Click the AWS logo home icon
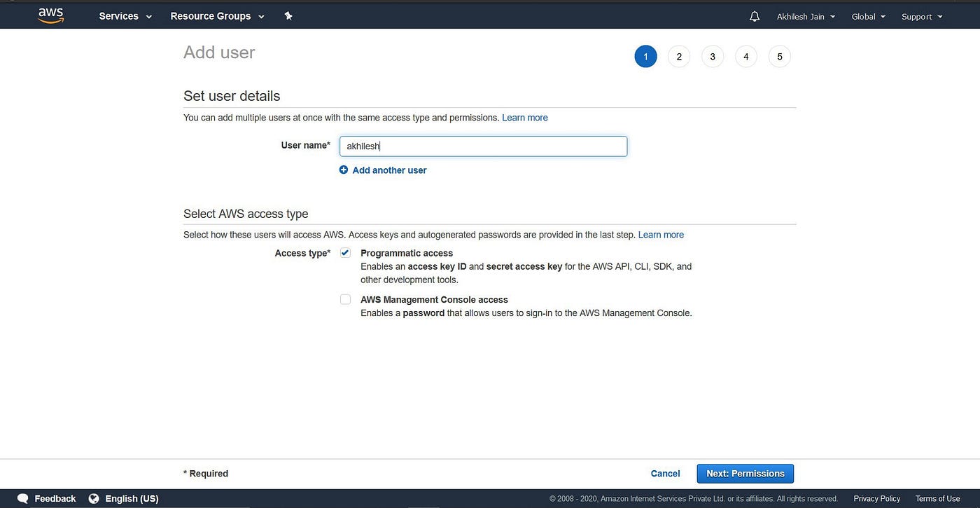The image size is (980, 508). [x=51, y=15]
